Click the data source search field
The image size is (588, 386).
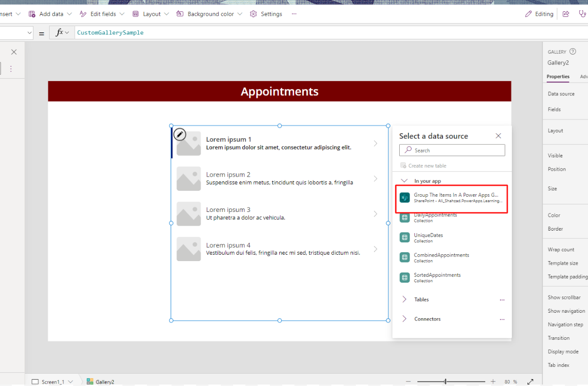click(x=452, y=150)
